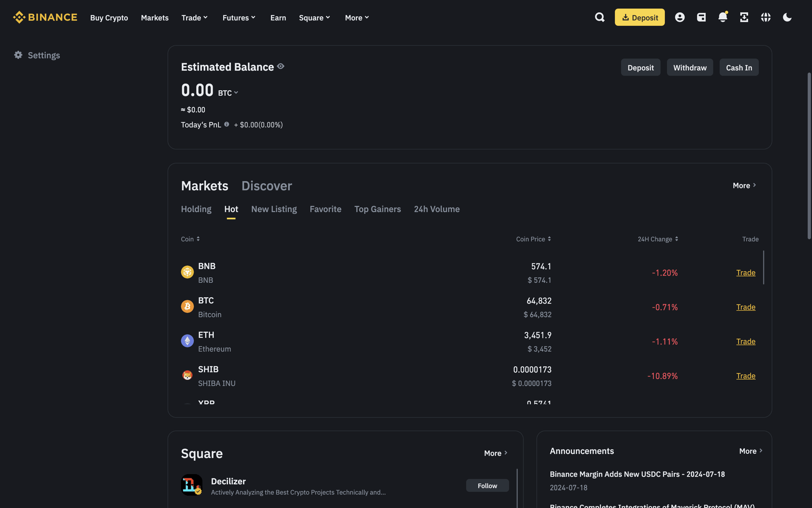Click Today's PnL info icon
812x508 pixels.
(227, 124)
